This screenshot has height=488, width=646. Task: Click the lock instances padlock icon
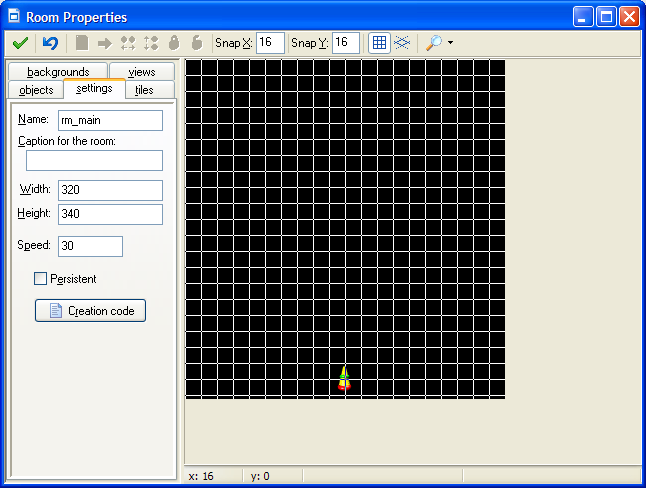tap(174, 43)
